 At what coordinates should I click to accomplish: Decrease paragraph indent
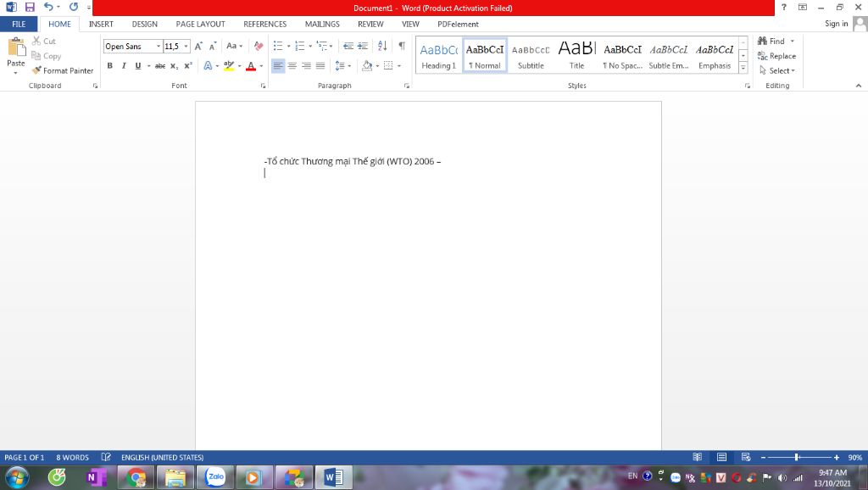[x=348, y=46]
